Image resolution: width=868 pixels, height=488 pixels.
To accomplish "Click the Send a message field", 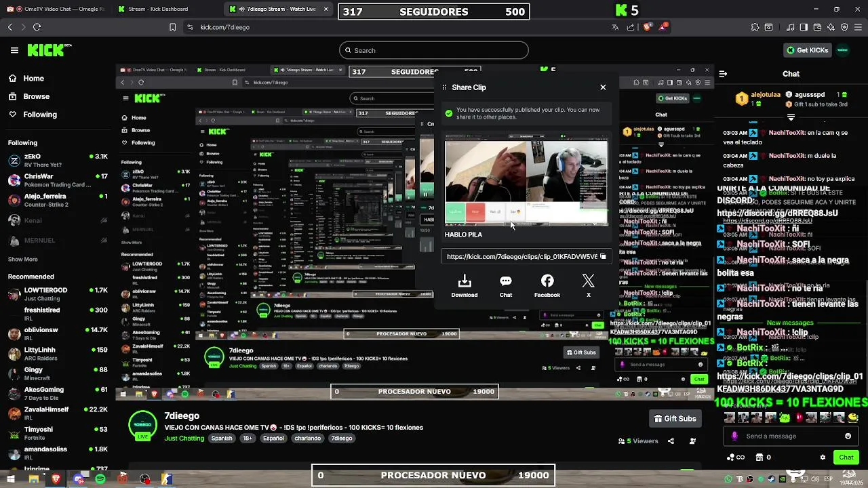I will pos(789,436).
